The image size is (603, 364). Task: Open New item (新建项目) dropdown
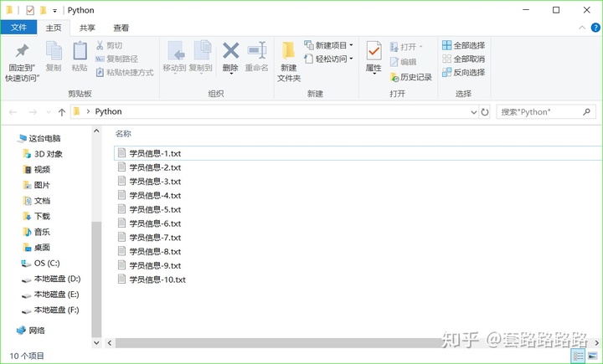(329, 45)
